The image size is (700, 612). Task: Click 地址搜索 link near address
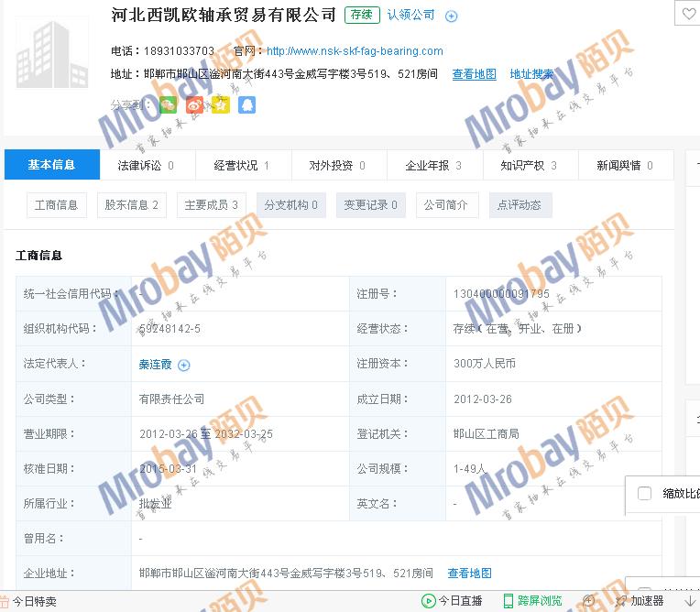point(531,74)
